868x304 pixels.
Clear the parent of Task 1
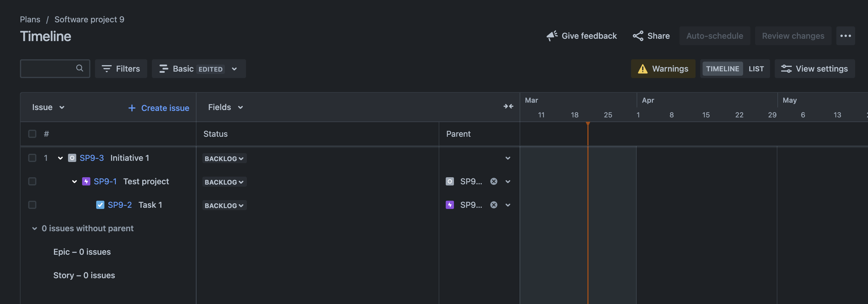[494, 205]
